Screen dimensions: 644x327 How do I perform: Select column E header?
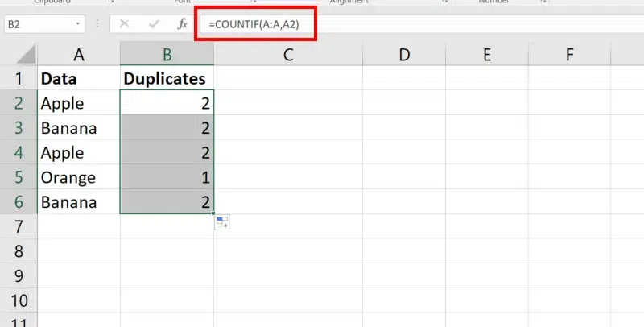(x=487, y=55)
